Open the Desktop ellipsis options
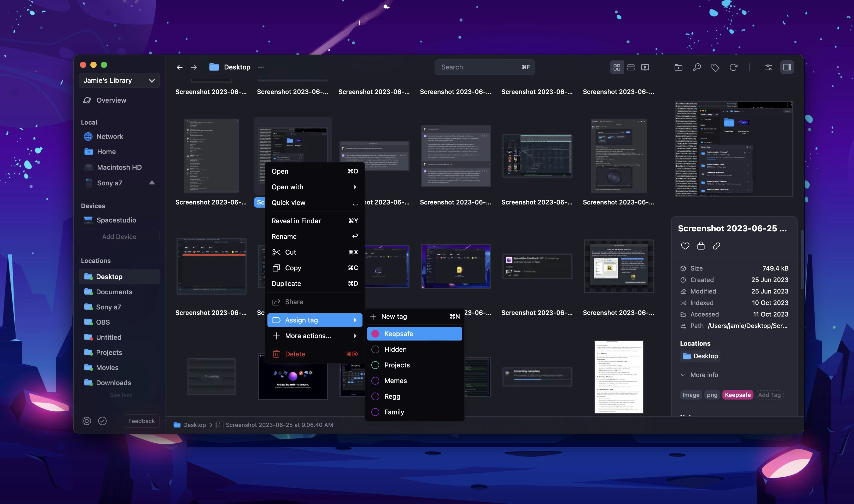 [261, 67]
